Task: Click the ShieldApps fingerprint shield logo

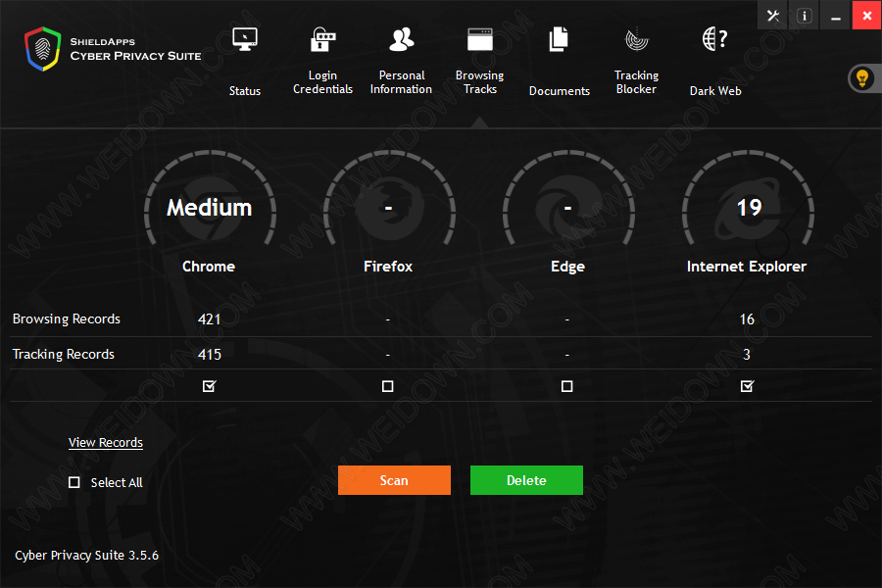Action: tap(43, 49)
